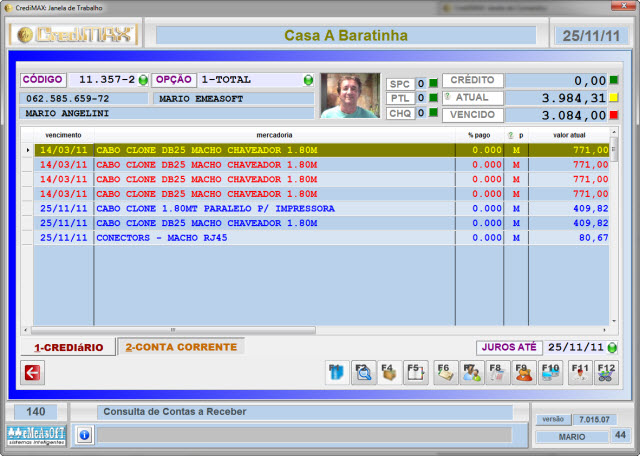Screen dimensions: 640x456
Task: Click the F9 orange person button
Action: 523,373
